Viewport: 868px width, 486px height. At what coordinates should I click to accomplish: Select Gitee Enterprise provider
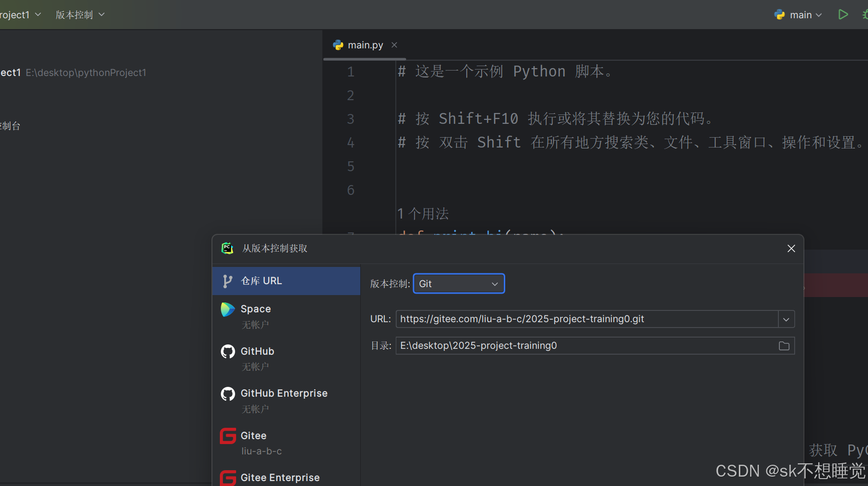286,477
